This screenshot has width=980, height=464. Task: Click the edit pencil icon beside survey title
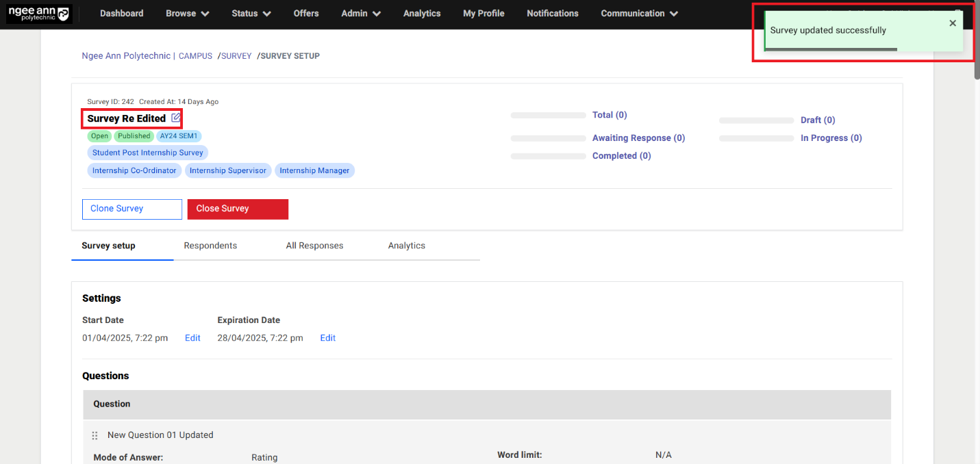176,118
